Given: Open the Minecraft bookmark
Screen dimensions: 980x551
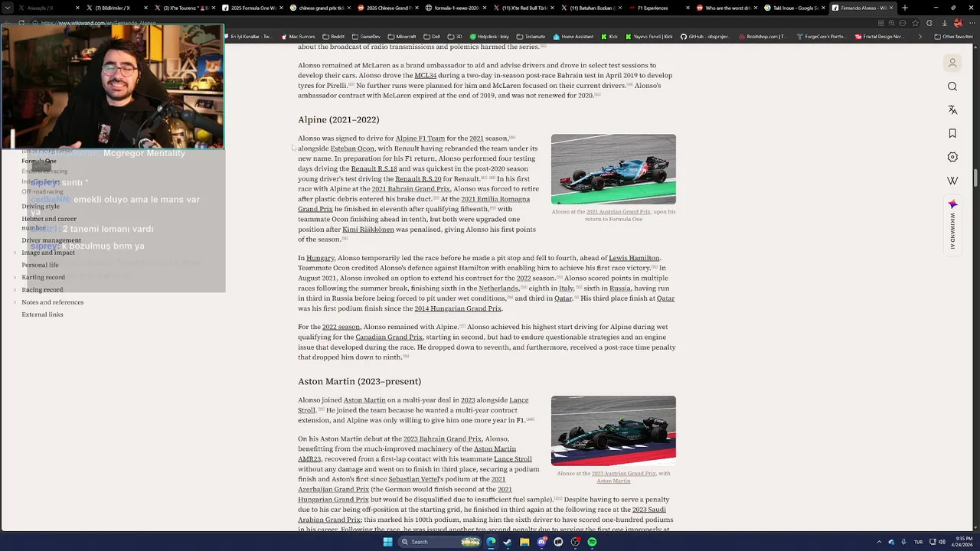Looking at the screenshot, I should coord(402,36).
